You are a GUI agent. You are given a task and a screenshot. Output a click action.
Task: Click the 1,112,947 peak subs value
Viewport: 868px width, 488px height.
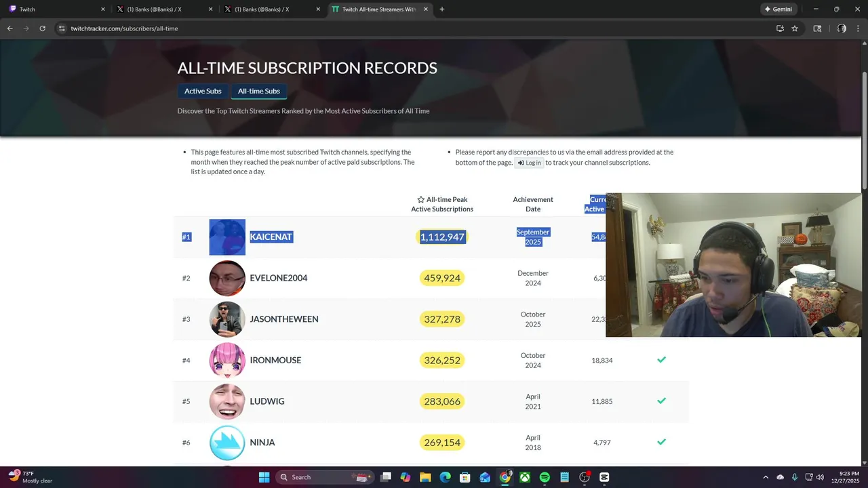[442, 237]
